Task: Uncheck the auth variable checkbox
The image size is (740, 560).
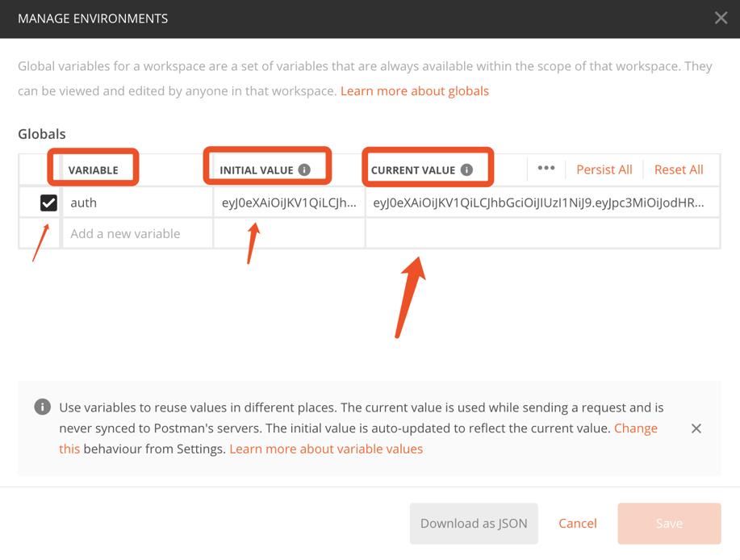Action: [x=48, y=203]
